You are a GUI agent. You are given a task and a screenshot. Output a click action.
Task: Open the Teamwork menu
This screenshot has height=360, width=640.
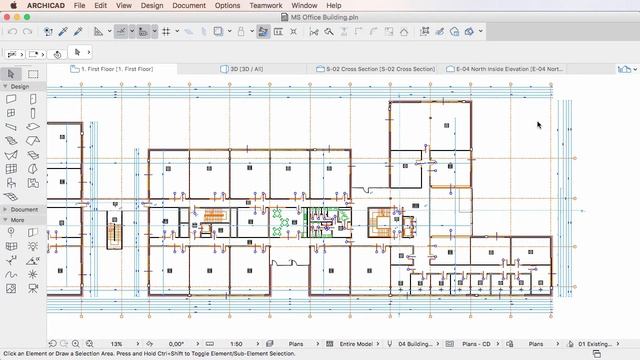[266, 5]
